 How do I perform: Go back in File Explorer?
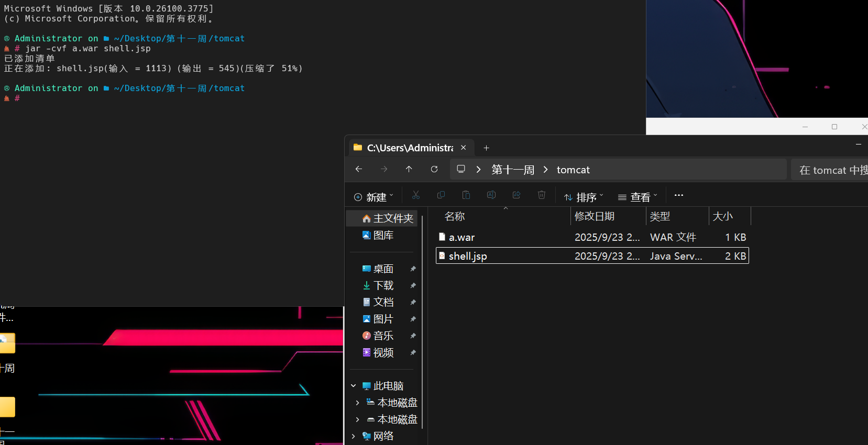click(359, 169)
